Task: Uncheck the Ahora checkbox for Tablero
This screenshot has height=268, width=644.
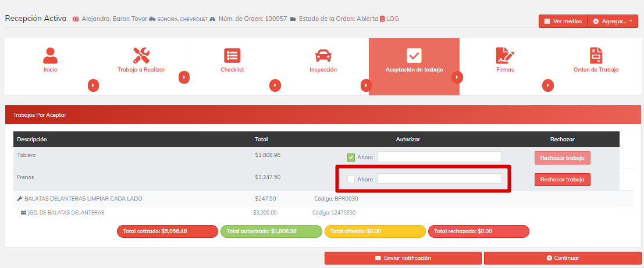Action: [351, 157]
